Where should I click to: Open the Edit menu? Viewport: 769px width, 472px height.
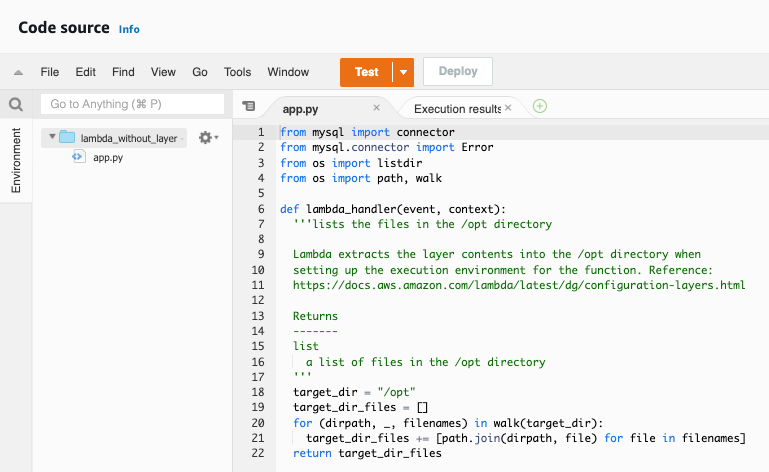(x=85, y=72)
